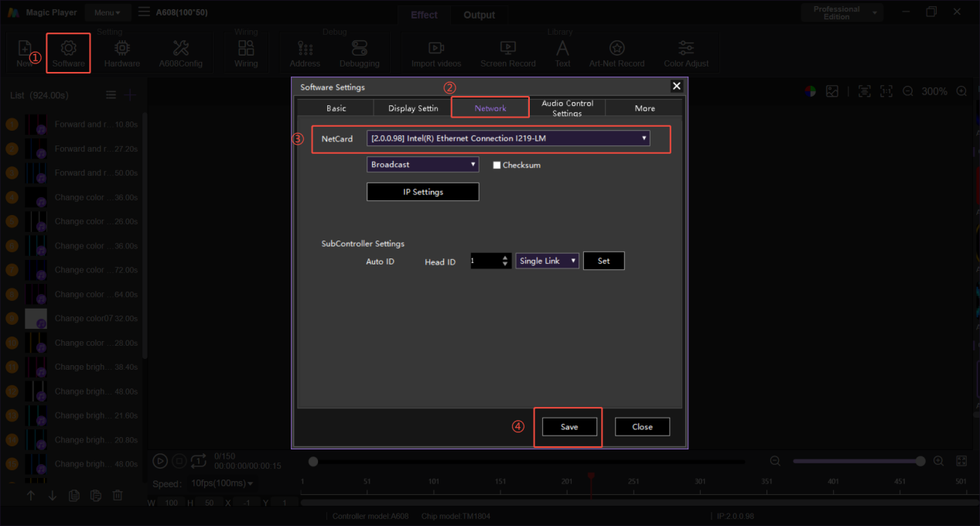Click the IP Settings button

coord(423,192)
